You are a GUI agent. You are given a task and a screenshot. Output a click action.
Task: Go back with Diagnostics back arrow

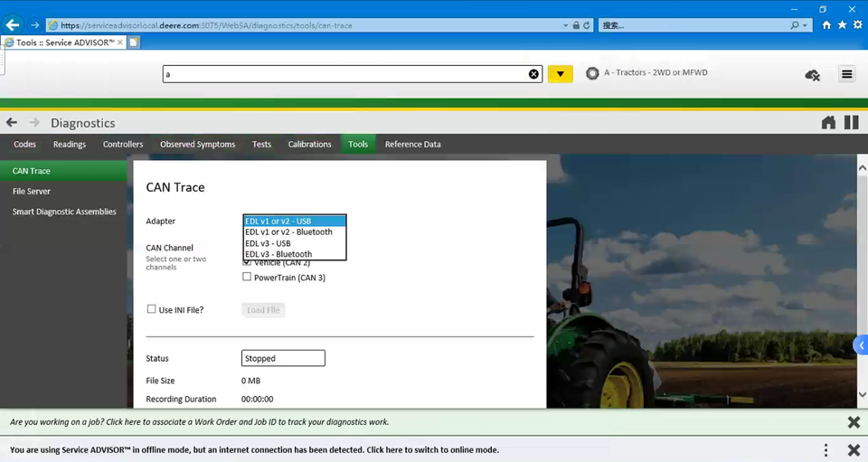(x=12, y=123)
